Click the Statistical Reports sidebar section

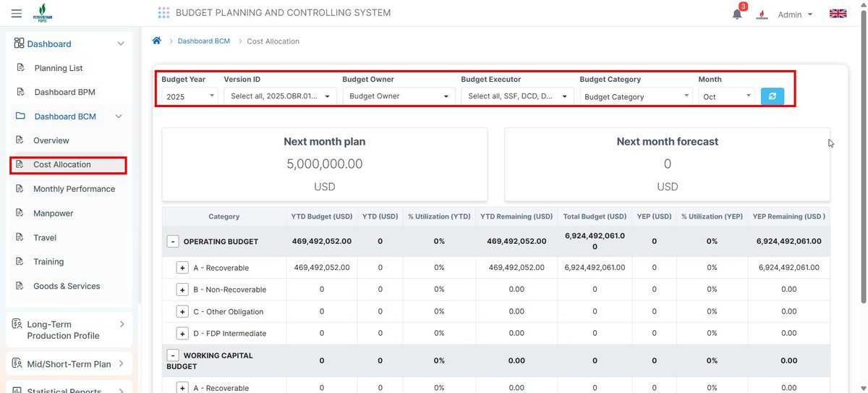point(68,389)
